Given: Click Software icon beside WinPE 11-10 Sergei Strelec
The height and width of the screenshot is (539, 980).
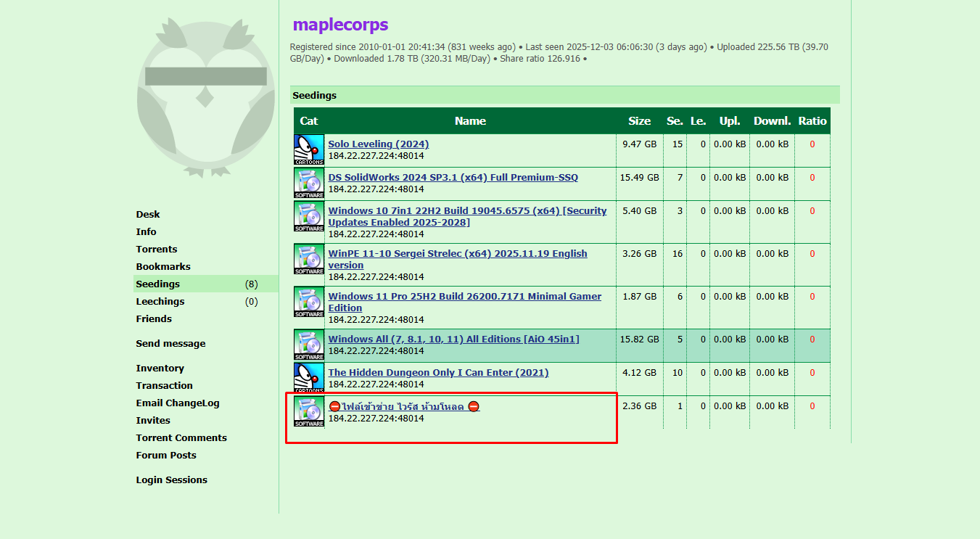Looking at the screenshot, I should (309, 260).
